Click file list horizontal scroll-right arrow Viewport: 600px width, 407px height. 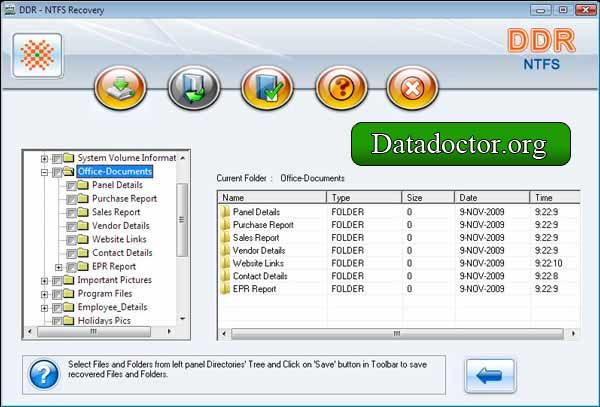point(573,334)
